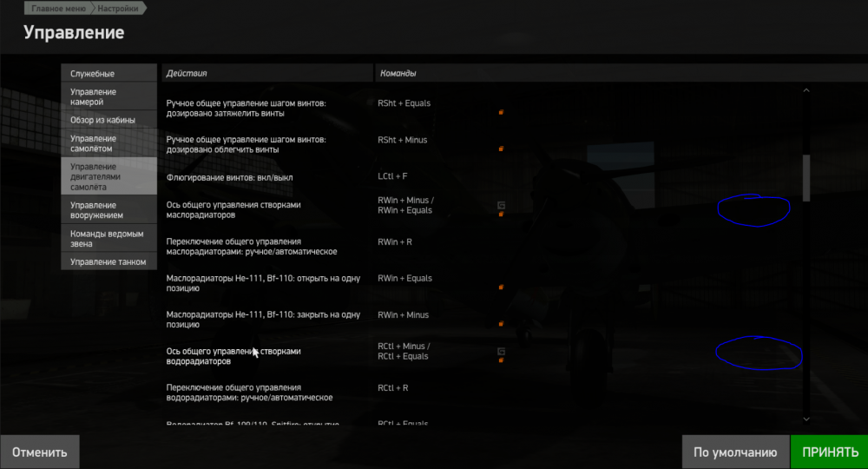Click Команды column header

(x=621, y=73)
